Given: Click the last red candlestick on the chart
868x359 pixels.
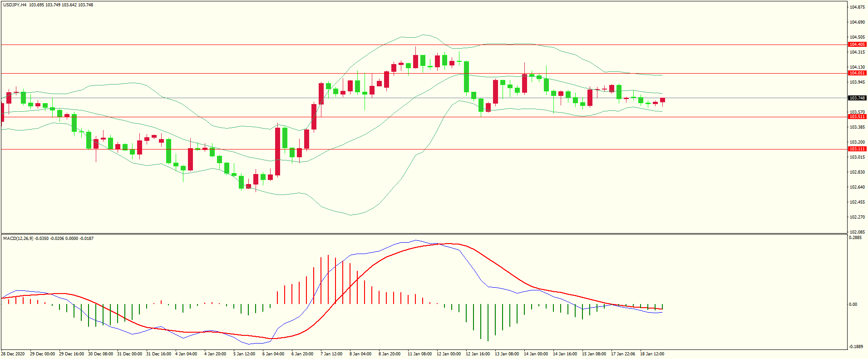Looking at the screenshot, I should click(663, 100).
